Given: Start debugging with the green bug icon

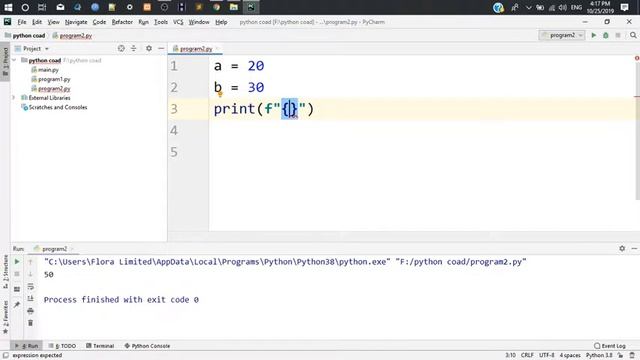Looking at the screenshot, I should point(606,36).
